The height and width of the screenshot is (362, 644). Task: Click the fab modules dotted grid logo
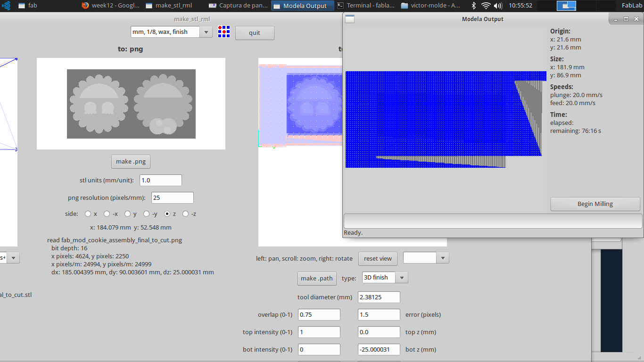(x=223, y=31)
